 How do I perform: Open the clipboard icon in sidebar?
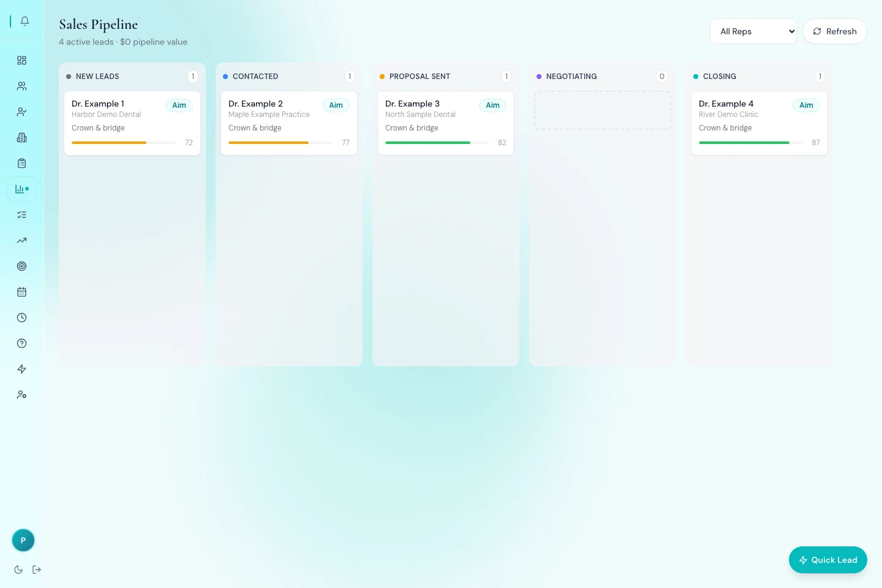pos(22,163)
